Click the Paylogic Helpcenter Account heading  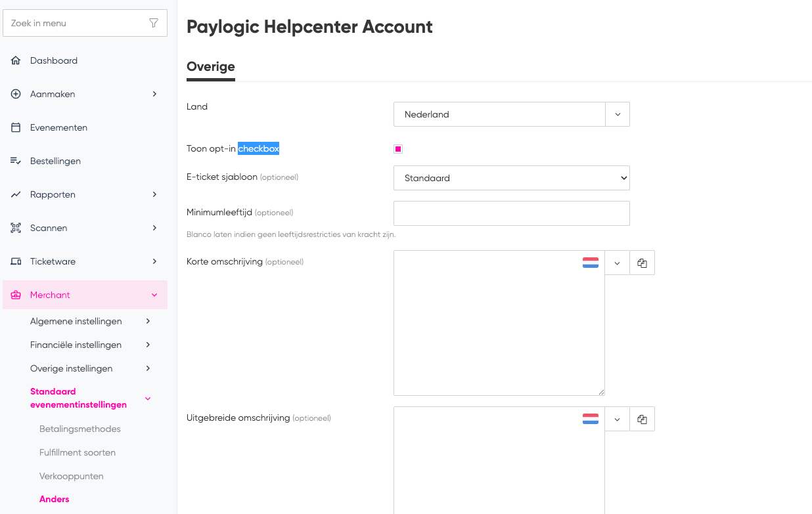click(309, 27)
